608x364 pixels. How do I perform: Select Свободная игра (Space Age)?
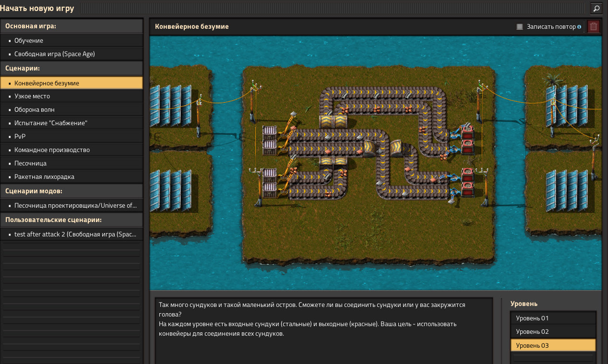coord(72,54)
